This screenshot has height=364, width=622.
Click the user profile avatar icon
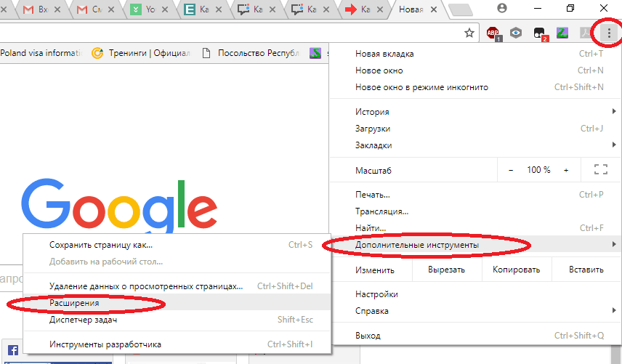502,8
